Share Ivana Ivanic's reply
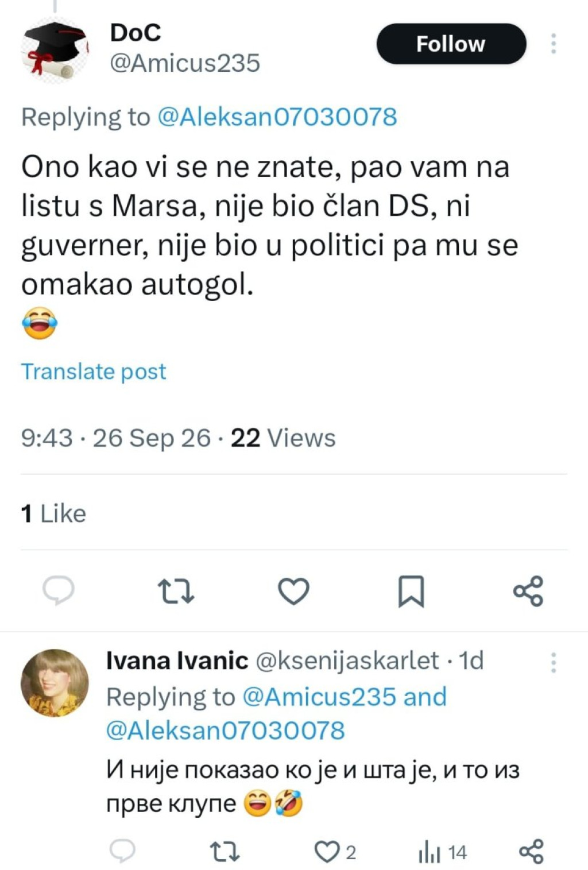The height and width of the screenshot is (870, 588). (531, 852)
